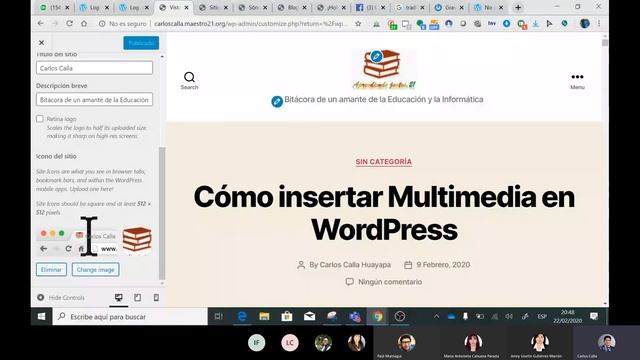Open the site Menu with three dots
Viewport: 640px width, 360px height.
click(x=577, y=81)
